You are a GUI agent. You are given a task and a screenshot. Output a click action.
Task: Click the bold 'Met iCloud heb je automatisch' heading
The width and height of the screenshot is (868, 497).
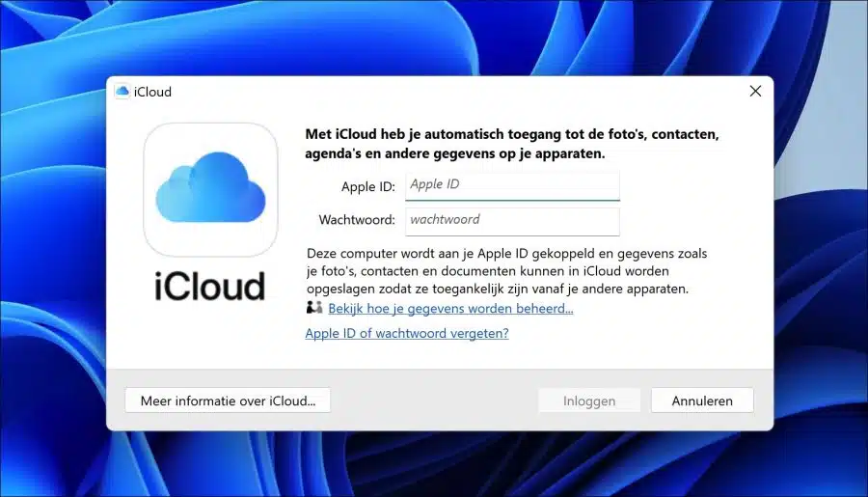tap(512, 144)
